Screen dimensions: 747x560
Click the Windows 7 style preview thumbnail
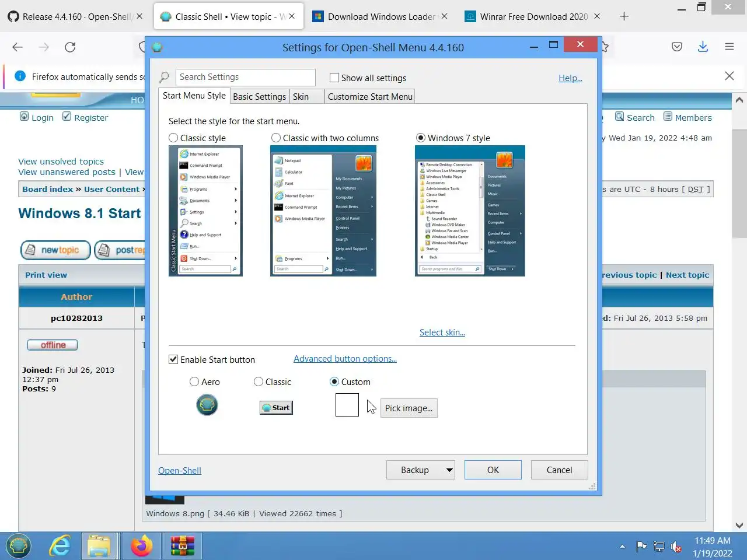pos(470,211)
